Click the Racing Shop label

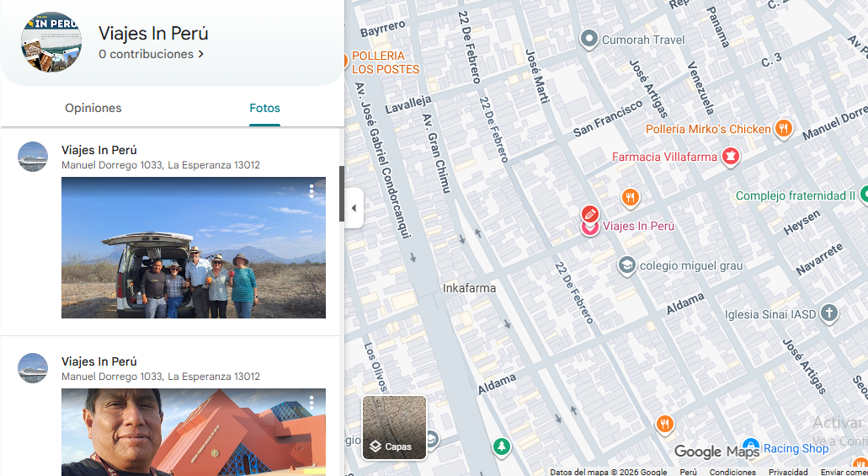tap(796, 448)
